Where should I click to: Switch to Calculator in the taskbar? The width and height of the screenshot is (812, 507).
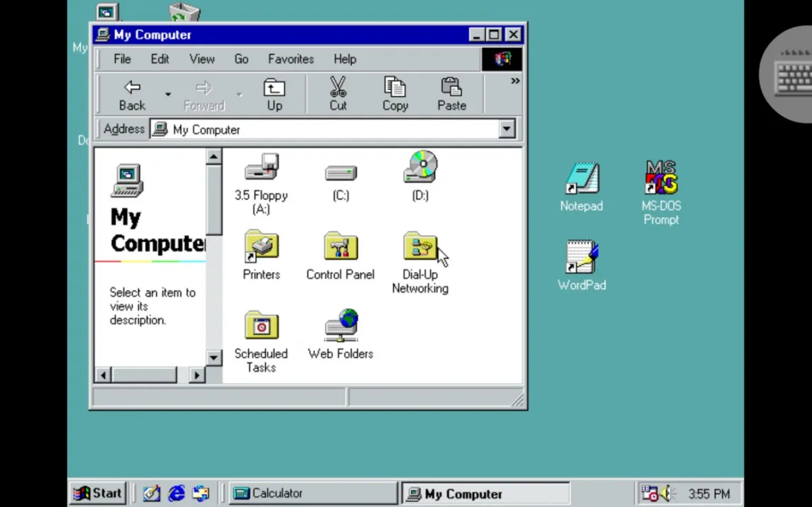tap(312, 494)
